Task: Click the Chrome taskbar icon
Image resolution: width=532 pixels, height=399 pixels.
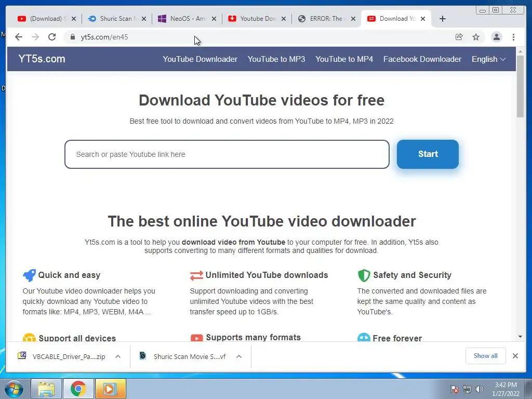Action: coord(78,389)
